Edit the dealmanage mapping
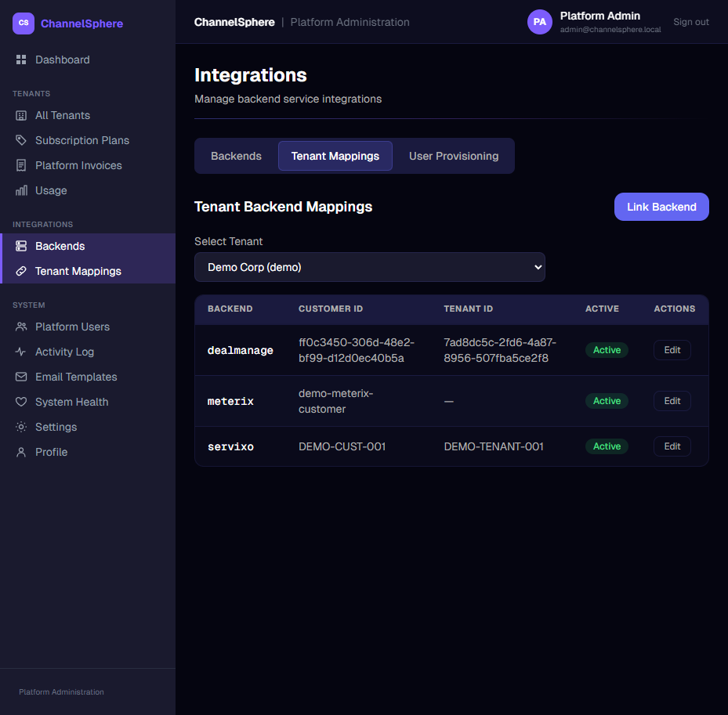 coord(672,350)
